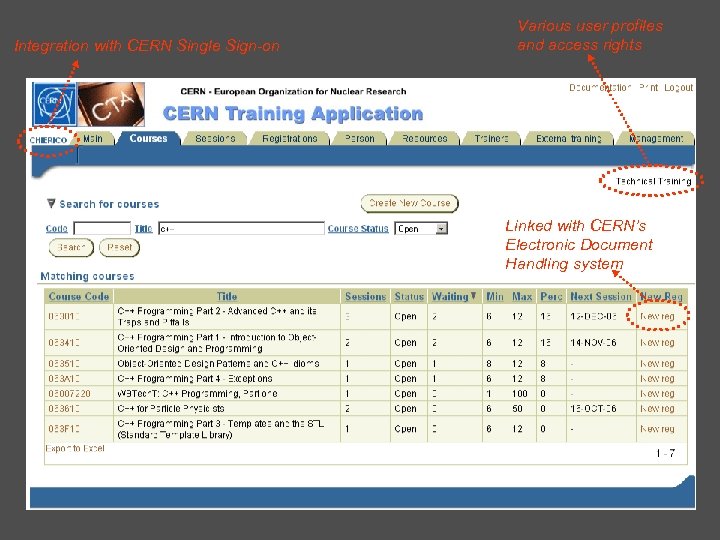Sort by Waiting column header
720x540 pixels.
click(x=450, y=296)
